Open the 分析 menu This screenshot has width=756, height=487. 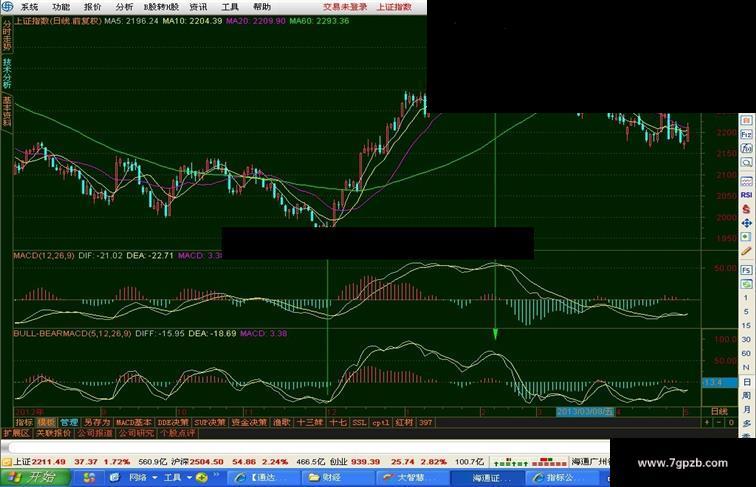pyautogui.click(x=124, y=7)
